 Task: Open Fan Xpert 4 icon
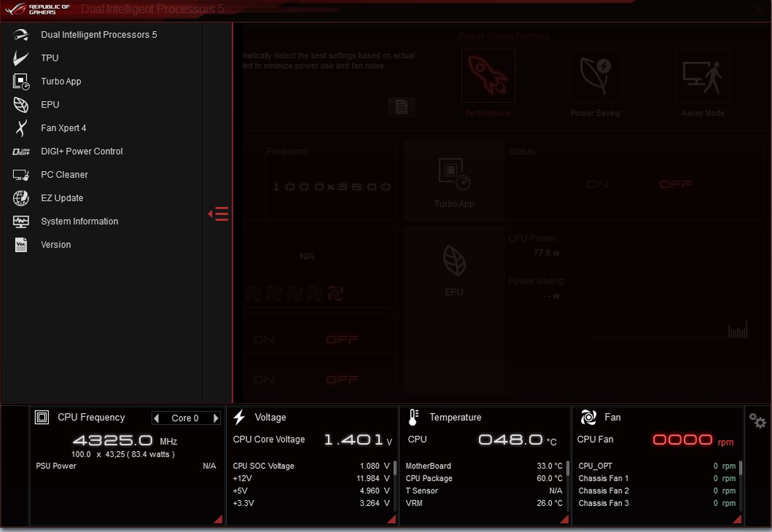pos(21,128)
